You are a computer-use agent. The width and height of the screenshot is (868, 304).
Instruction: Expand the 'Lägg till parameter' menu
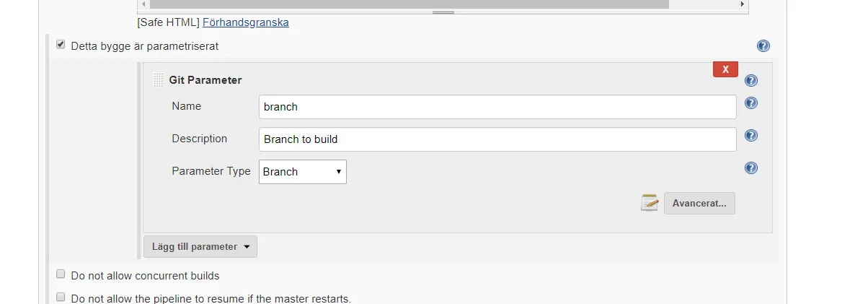[200, 246]
